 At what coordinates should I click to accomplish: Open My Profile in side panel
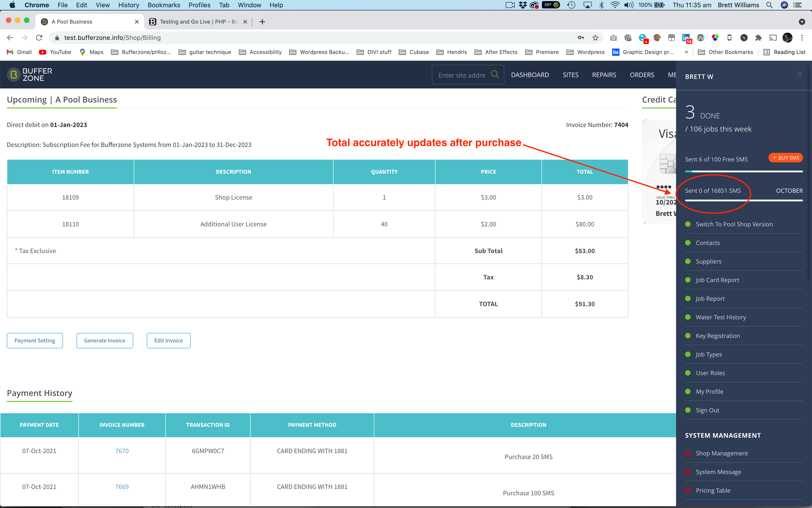point(709,391)
